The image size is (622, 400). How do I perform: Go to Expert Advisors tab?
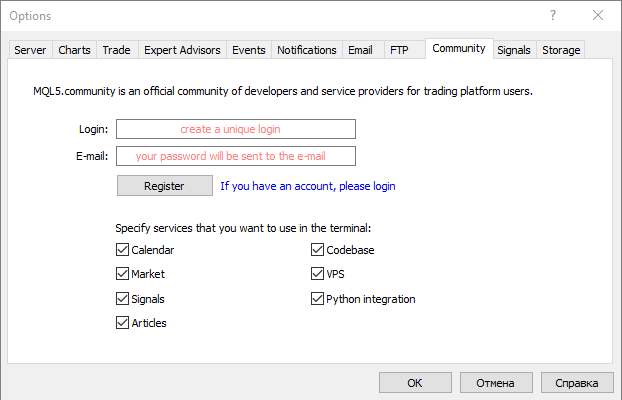(181, 50)
